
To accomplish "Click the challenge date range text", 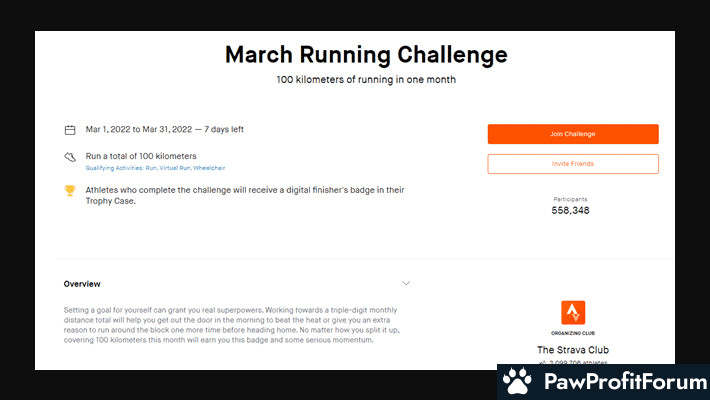I will pyautogui.click(x=164, y=130).
